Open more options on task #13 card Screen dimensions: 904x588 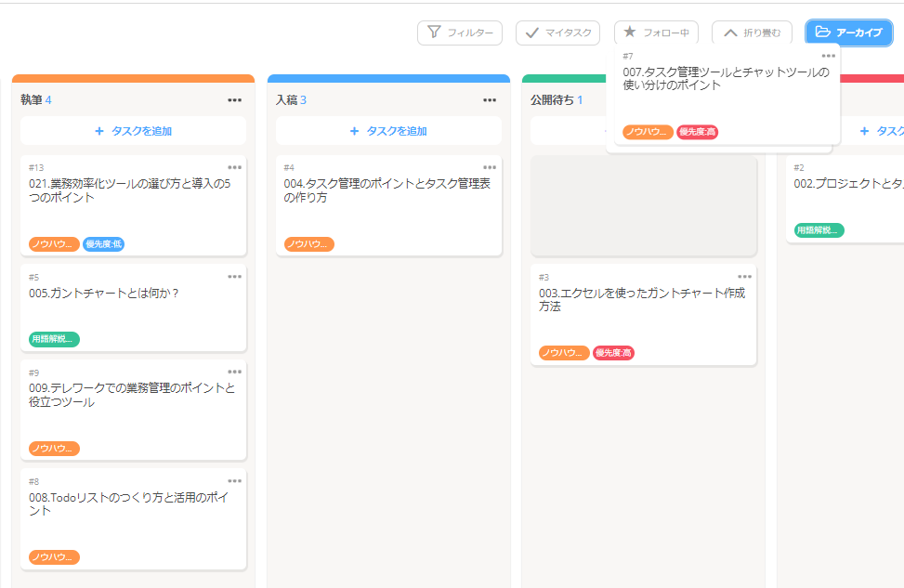coord(235,167)
